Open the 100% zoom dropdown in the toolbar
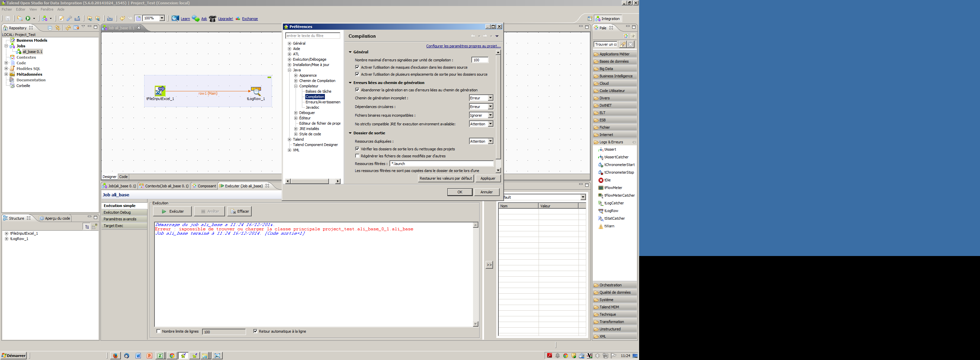Viewport: 980px width, 360px height. coord(162,18)
